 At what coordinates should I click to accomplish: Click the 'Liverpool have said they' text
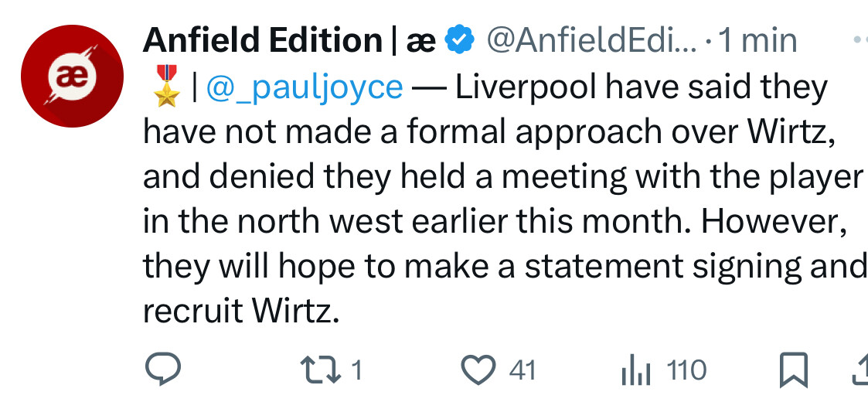642,88
